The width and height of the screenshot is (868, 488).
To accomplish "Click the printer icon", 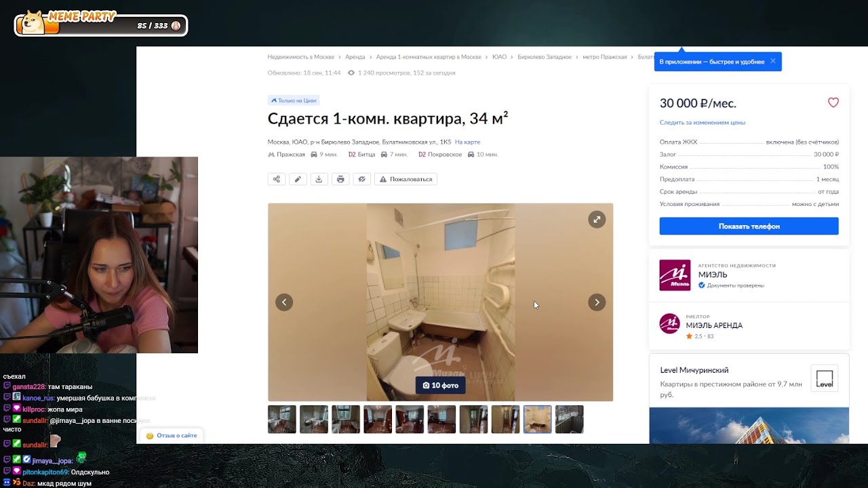I will click(340, 179).
